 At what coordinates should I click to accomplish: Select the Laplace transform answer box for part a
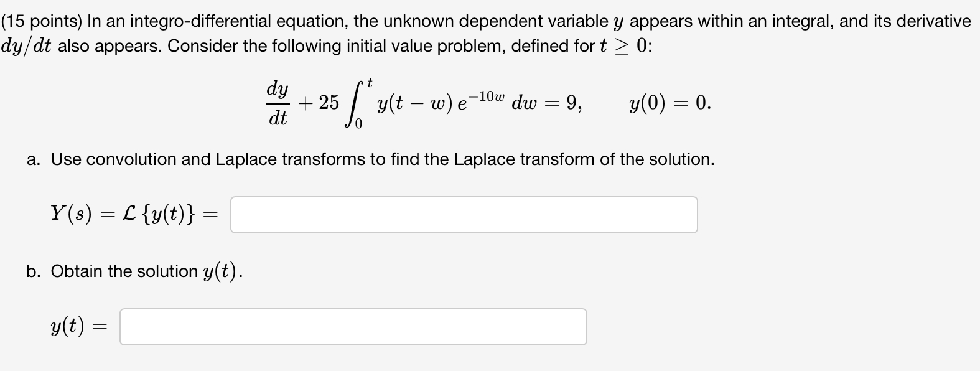tap(464, 214)
